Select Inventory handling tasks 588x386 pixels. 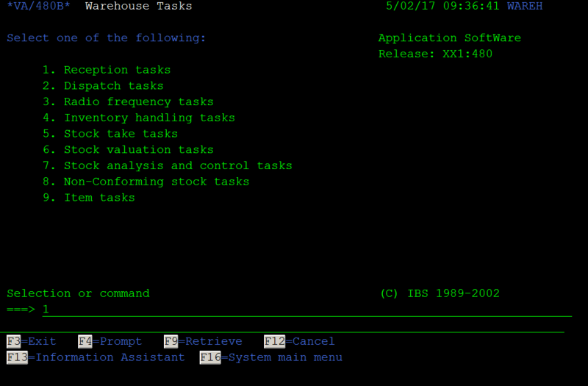point(138,118)
